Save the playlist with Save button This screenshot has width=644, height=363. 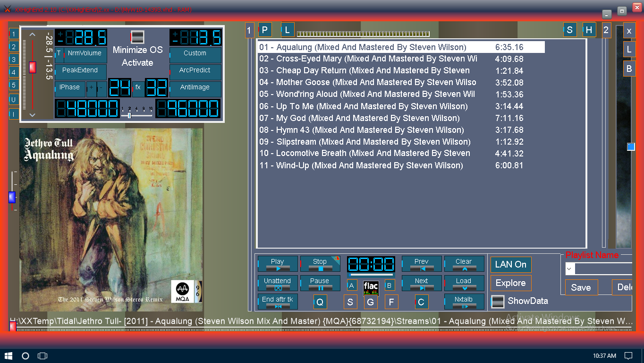tap(581, 287)
